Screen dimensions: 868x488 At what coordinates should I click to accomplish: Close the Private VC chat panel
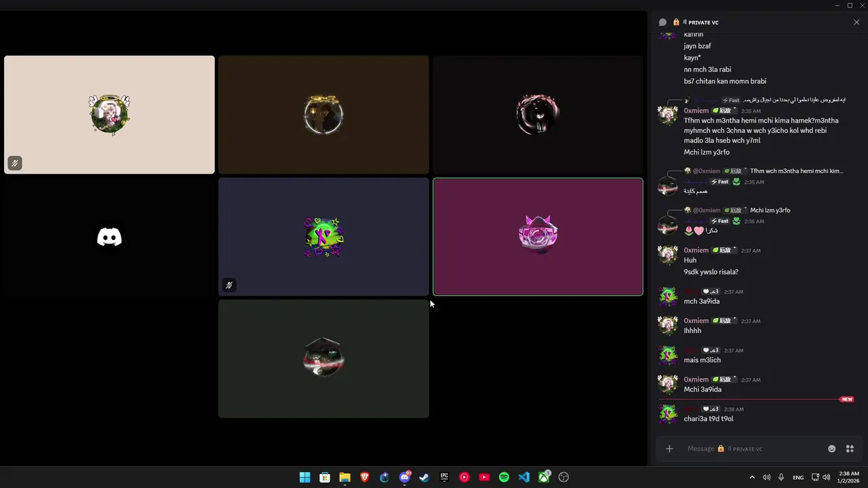(x=856, y=22)
